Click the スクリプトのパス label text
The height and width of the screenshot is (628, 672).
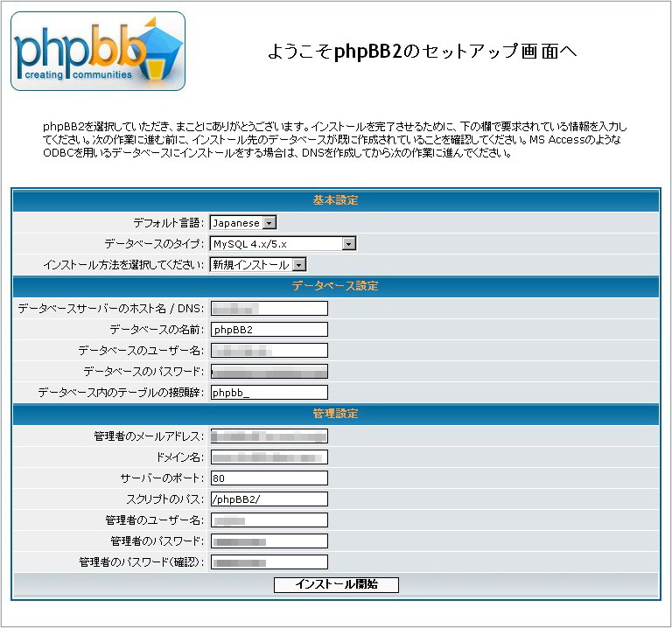(x=165, y=499)
